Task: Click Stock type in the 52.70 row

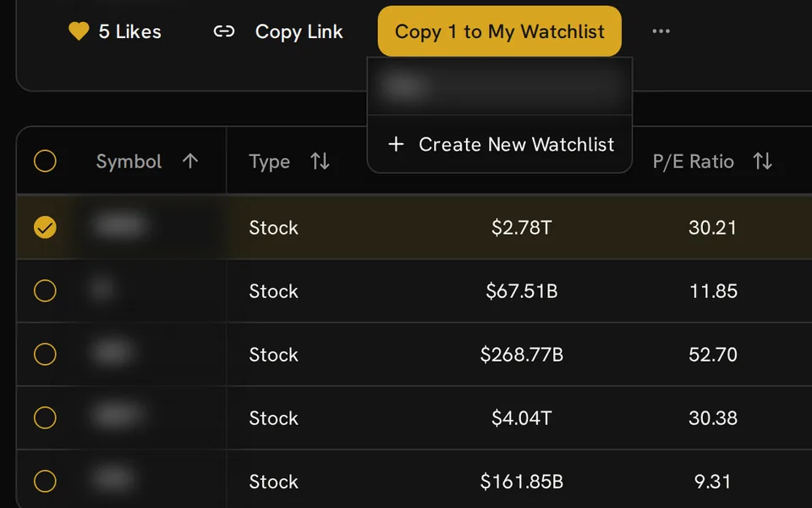Action: coord(273,355)
